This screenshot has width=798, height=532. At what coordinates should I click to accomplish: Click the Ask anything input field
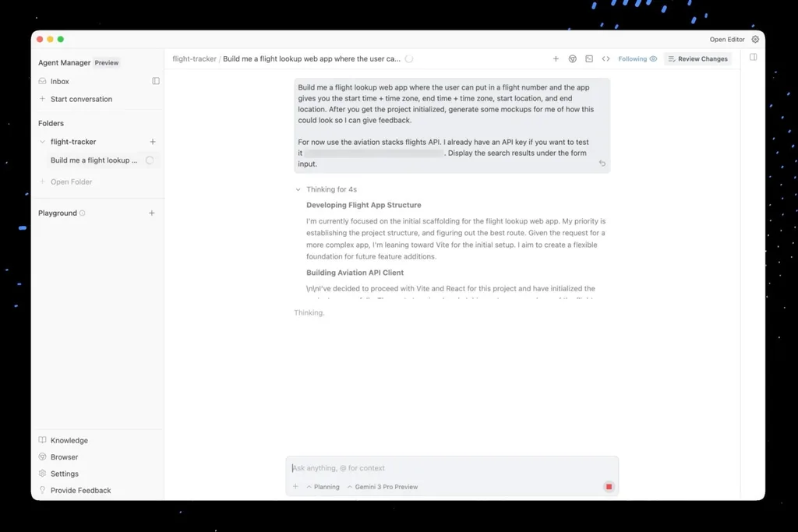coord(452,468)
